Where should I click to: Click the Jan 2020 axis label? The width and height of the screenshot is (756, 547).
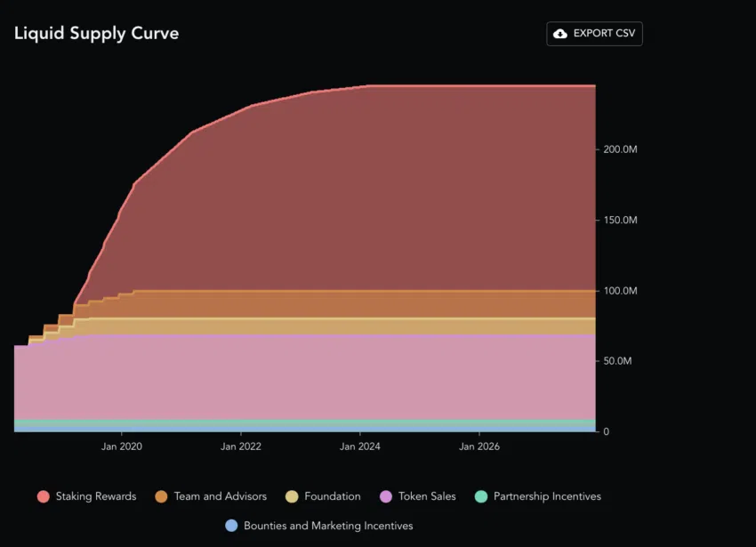pyautogui.click(x=122, y=446)
